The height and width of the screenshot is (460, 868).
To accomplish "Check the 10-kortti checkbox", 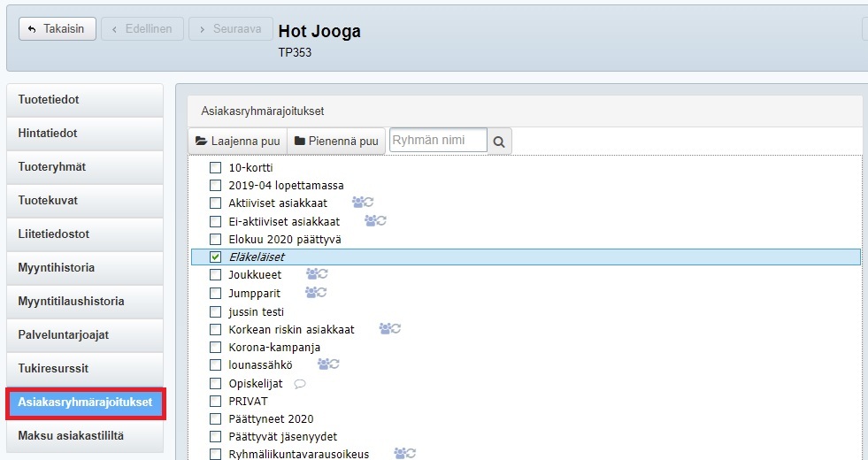I will pos(215,167).
